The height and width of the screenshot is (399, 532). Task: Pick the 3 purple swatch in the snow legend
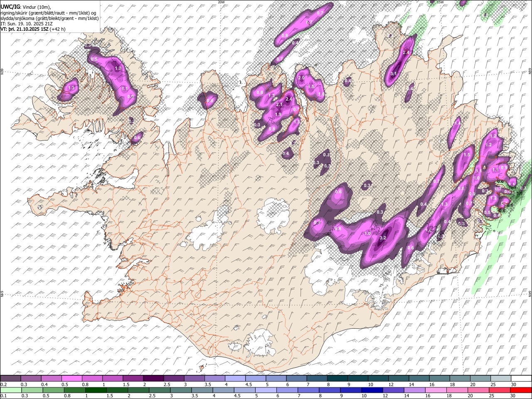(x=194, y=378)
